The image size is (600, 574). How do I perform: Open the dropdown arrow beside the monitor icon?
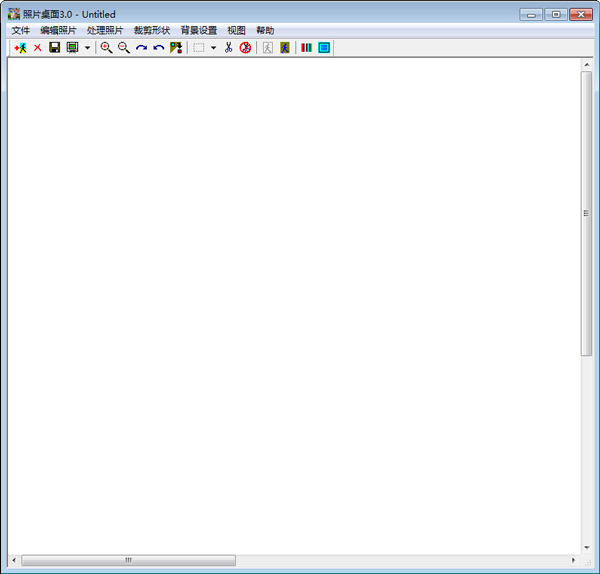click(87, 48)
